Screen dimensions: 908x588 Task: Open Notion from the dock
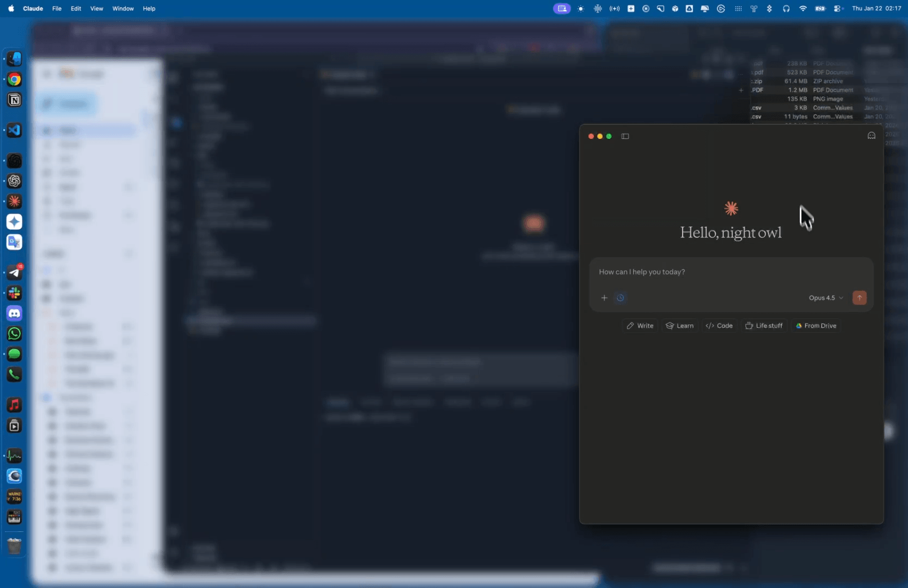click(15, 100)
